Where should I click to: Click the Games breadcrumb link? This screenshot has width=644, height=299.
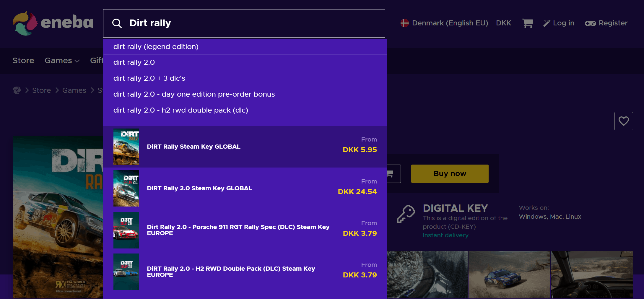(74, 90)
